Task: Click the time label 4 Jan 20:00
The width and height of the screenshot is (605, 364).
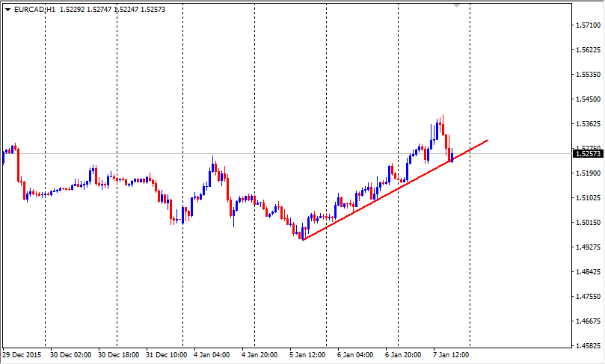Action: point(259,355)
